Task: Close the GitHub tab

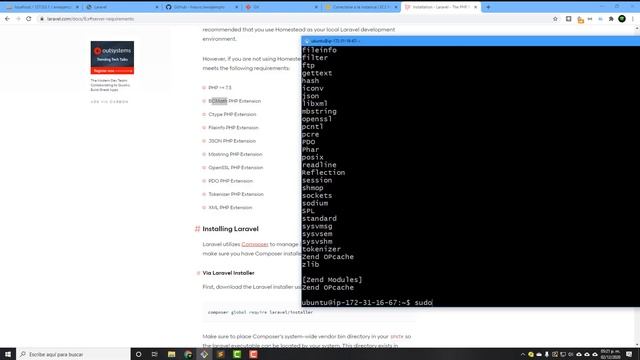Action: coord(236,7)
